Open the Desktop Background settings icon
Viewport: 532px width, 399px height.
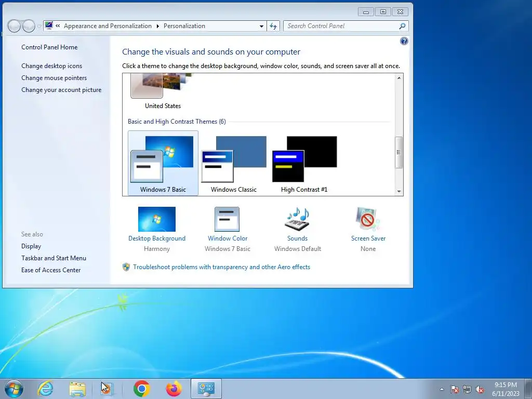tap(157, 219)
